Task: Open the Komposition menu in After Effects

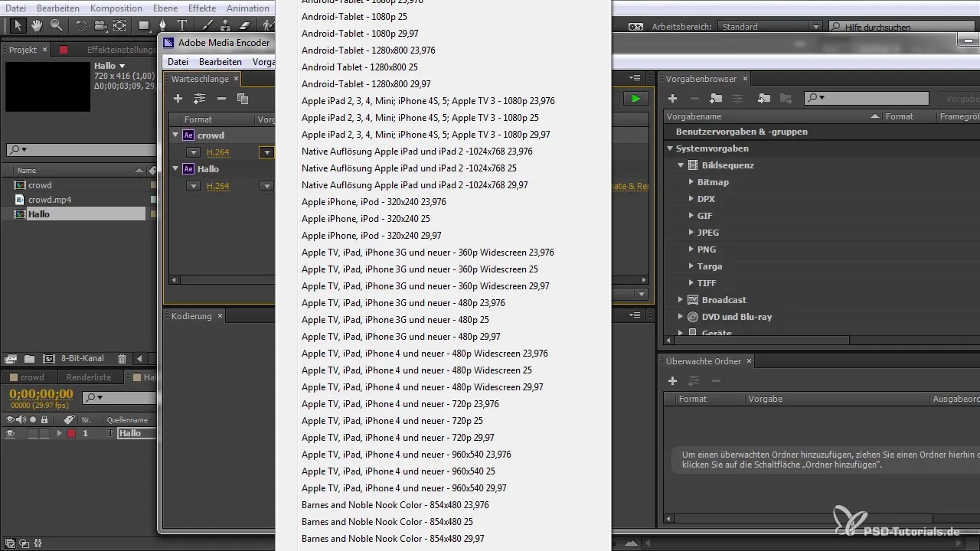Action: 116,8
